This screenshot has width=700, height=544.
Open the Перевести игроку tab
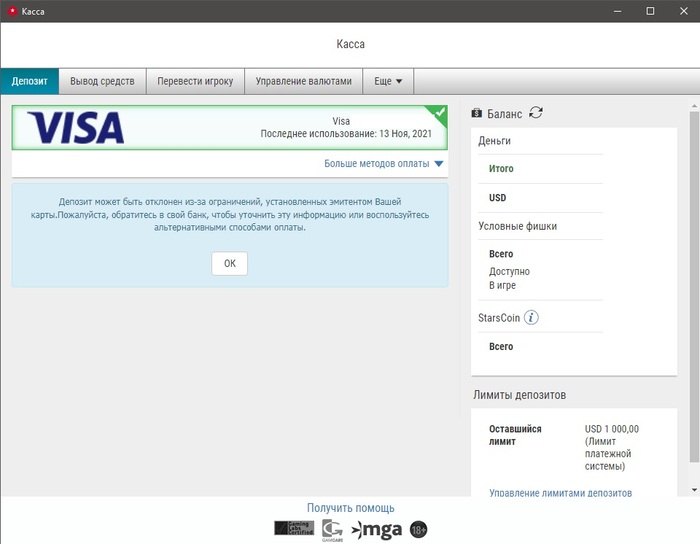[x=195, y=81]
